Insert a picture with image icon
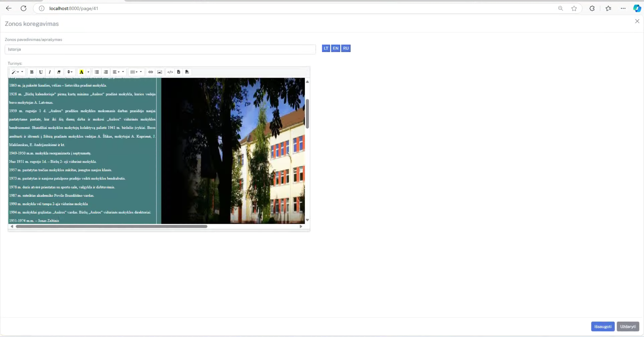The width and height of the screenshot is (644, 337). point(160,72)
